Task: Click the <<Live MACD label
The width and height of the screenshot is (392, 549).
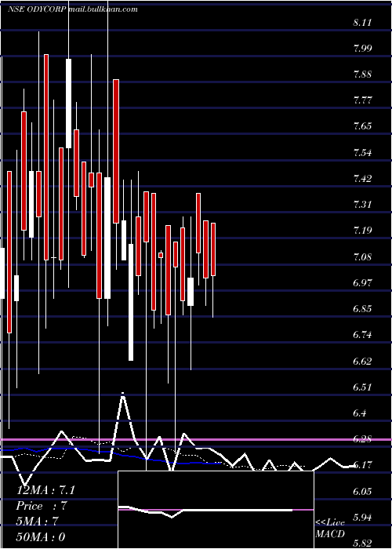Action: click(330, 529)
